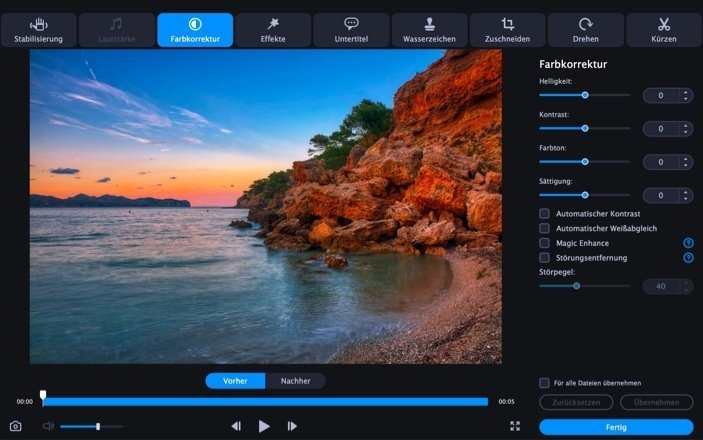Increase Helligkeit value with stepper arrows

686,92
